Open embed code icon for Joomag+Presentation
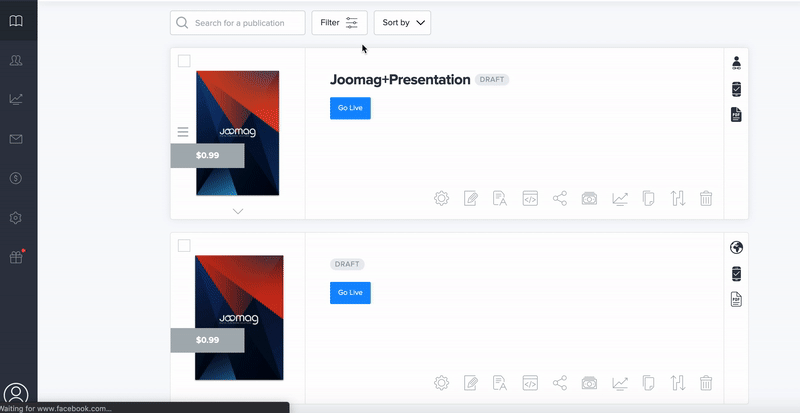800x413 pixels. [530, 198]
